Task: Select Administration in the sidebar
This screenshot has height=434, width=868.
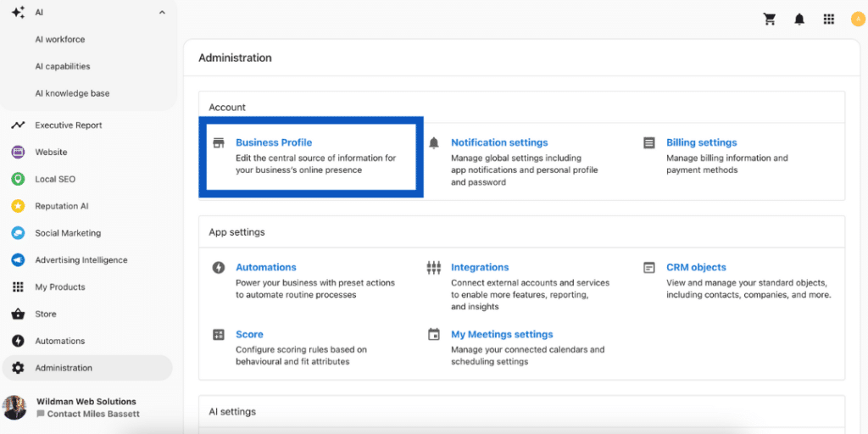Action: tap(64, 368)
